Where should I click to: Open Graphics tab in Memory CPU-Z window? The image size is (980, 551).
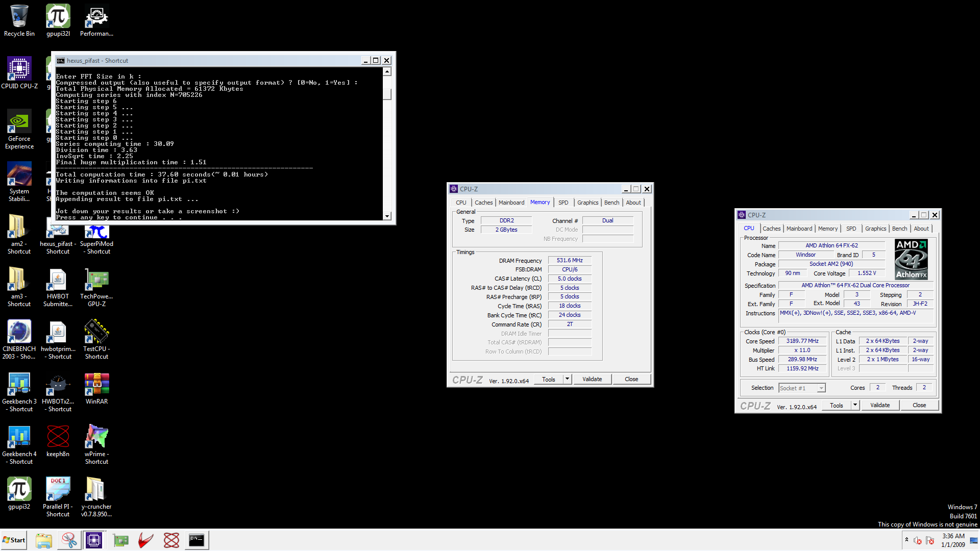point(588,203)
